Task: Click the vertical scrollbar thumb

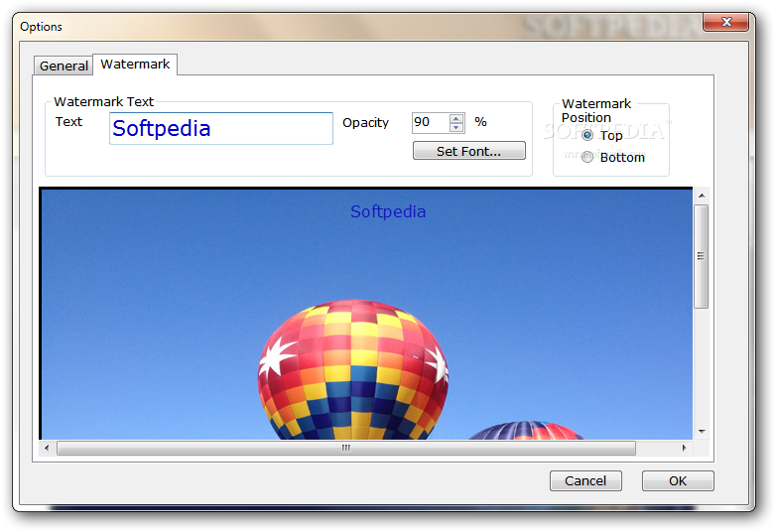Action: tap(702, 256)
